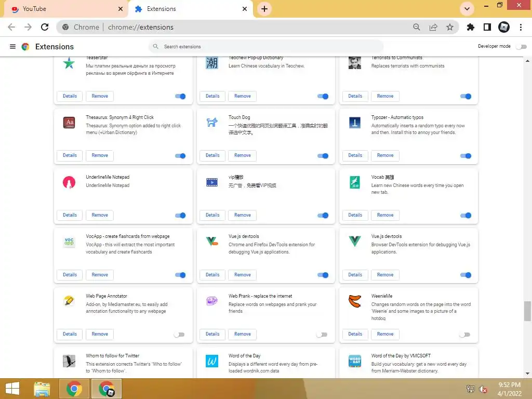This screenshot has height=399, width=532.
Task: Toggle Developer mode switch
Action: click(522, 46)
